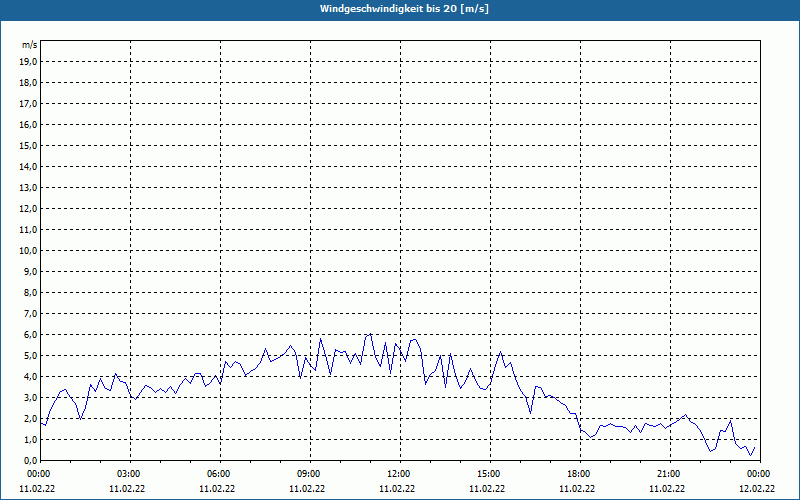Select the "15,0" y-axis label
This screenshot has width=800, height=500.
tap(28, 145)
